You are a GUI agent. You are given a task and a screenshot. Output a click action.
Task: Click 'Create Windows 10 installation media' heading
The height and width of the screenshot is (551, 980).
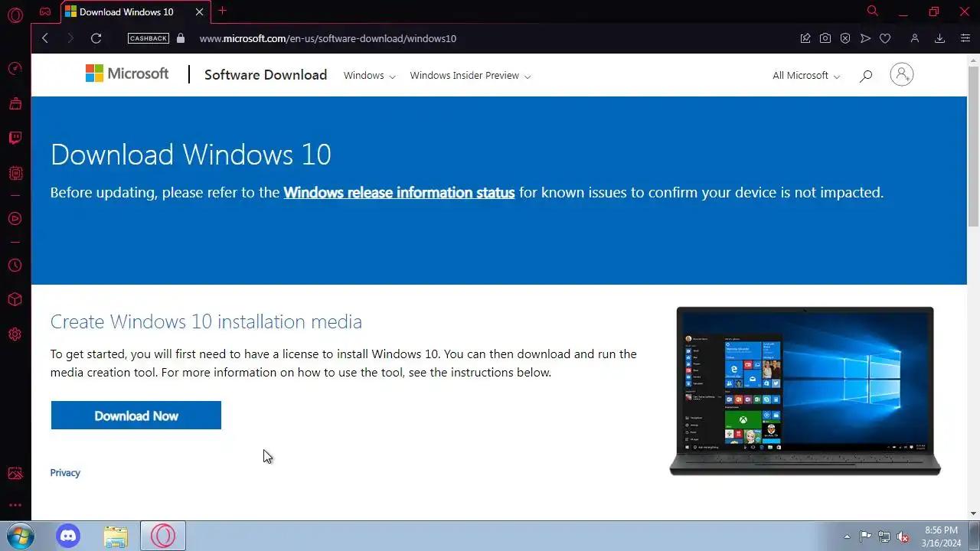click(x=206, y=321)
